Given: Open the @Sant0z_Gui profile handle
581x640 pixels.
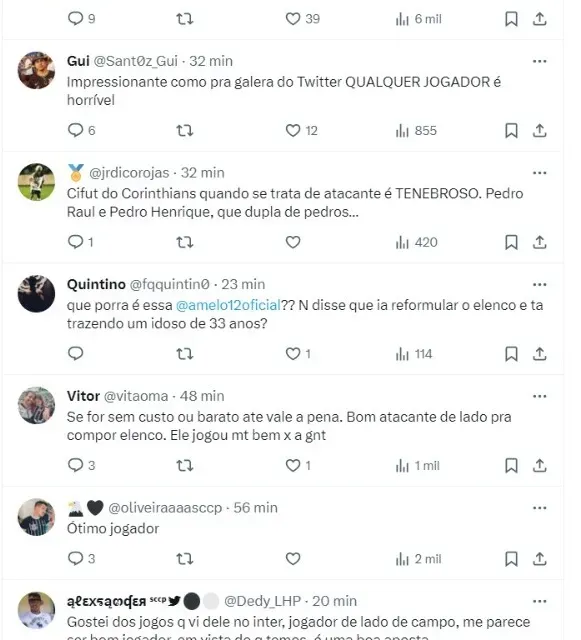Looking at the screenshot, I should (136, 61).
